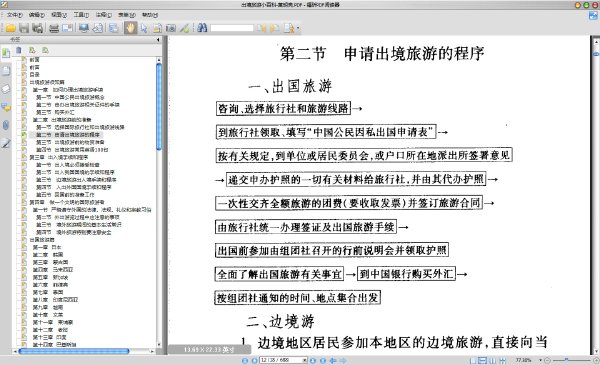Image resolution: width=600 pixels, height=365 pixels.
Task: Click the trash icon in bookmarks toolbar
Action: tap(19, 50)
